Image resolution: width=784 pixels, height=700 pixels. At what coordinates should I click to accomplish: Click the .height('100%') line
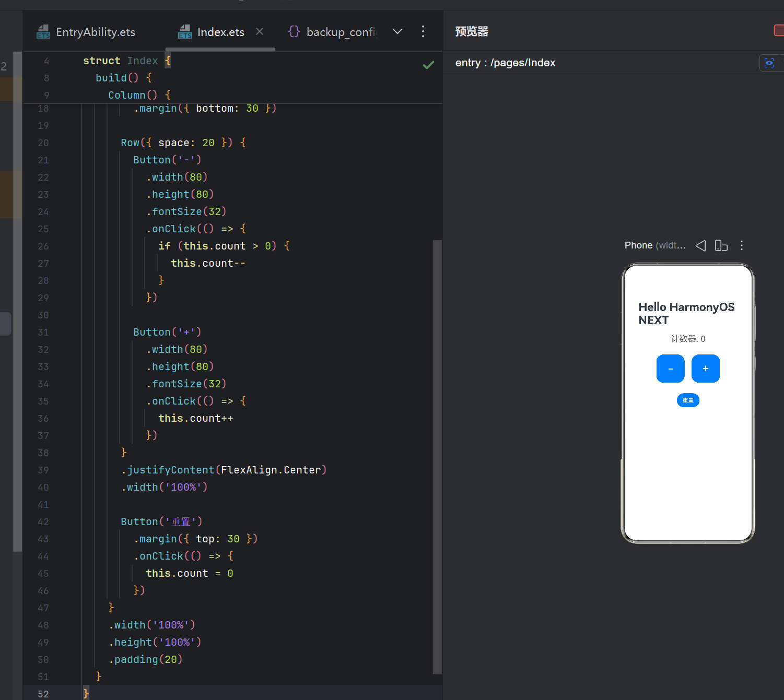click(155, 642)
